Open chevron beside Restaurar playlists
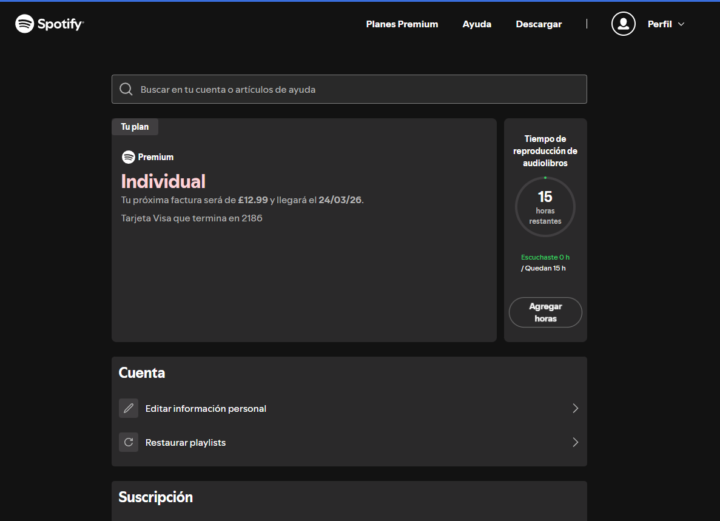This screenshot has width=720, height=521. pos(575,442)
